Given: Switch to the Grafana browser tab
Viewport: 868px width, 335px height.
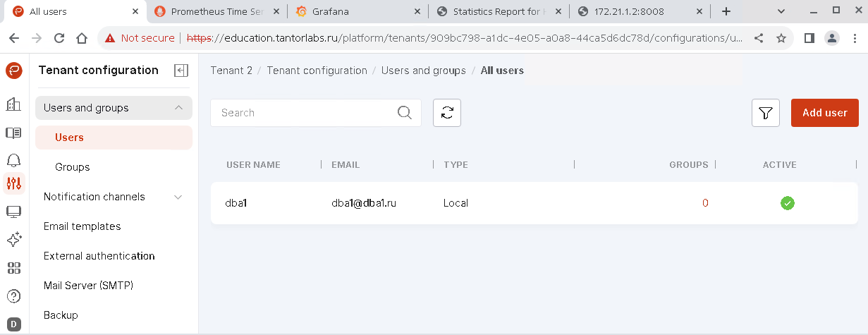Looking at the screenshot, I should (x=356, y=12).
